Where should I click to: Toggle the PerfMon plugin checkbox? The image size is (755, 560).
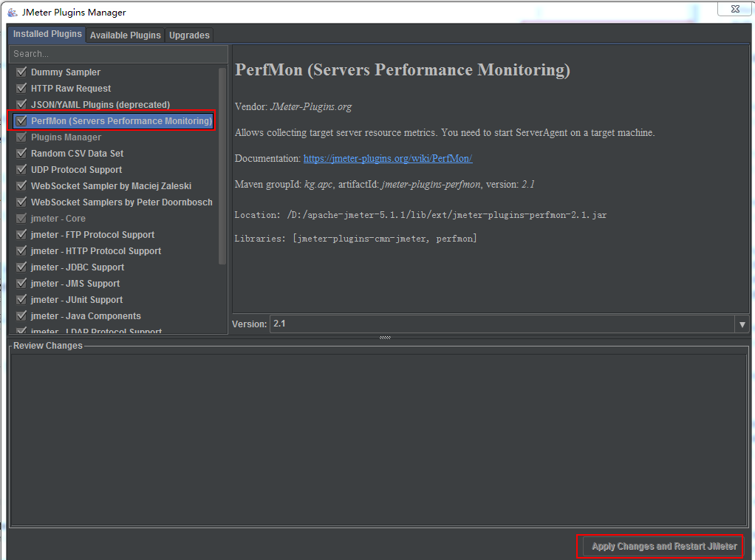pos(21,121)
